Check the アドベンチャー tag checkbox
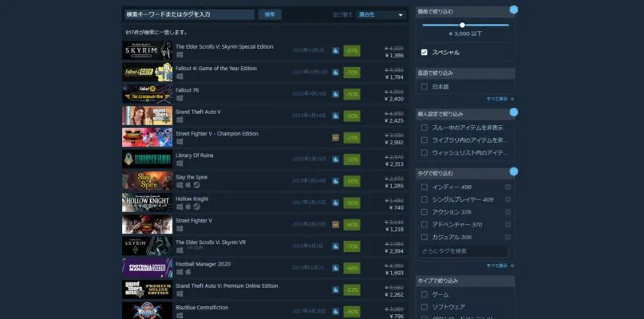This screenshot has width=644, height=319. click(425, 225)
